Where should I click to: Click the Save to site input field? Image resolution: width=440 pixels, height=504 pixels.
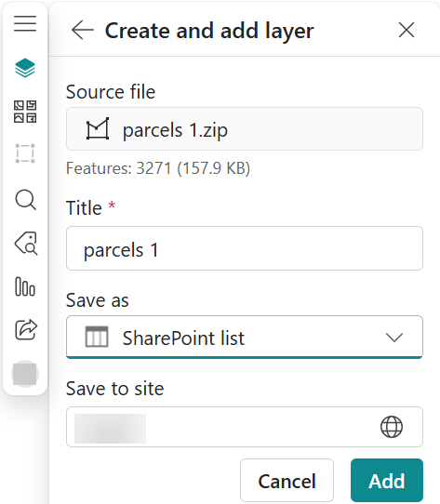(245, 427)
